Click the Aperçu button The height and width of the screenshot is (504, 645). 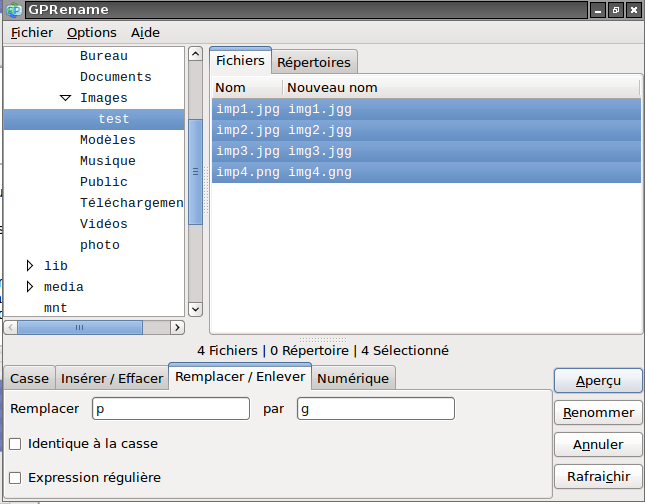(x=598, y=381)
